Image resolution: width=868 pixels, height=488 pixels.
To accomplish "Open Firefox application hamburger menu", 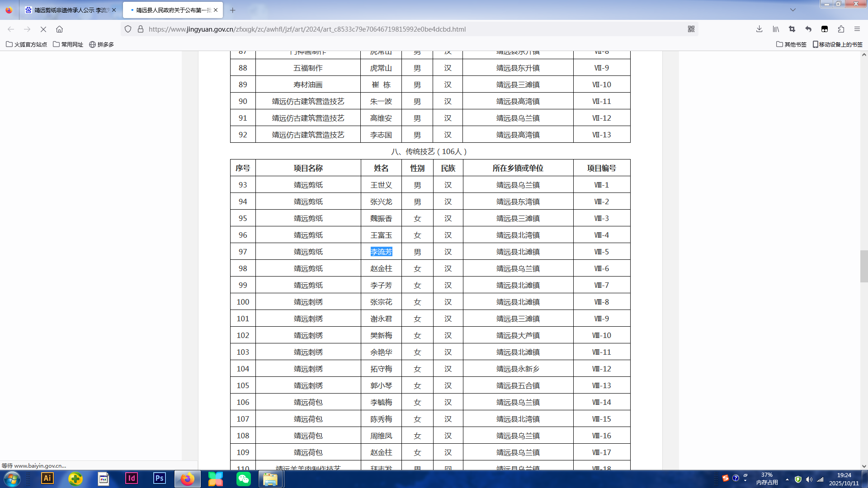I will tap(857, 29).
